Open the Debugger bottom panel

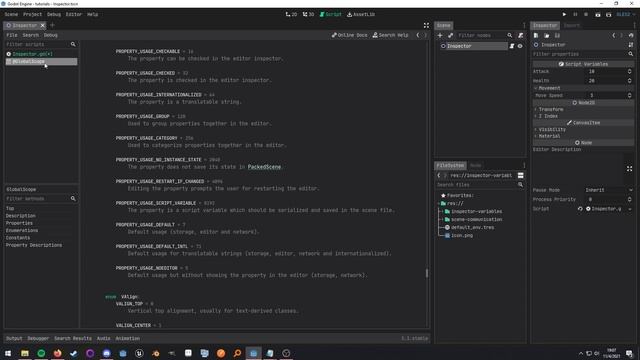[38, 338]
